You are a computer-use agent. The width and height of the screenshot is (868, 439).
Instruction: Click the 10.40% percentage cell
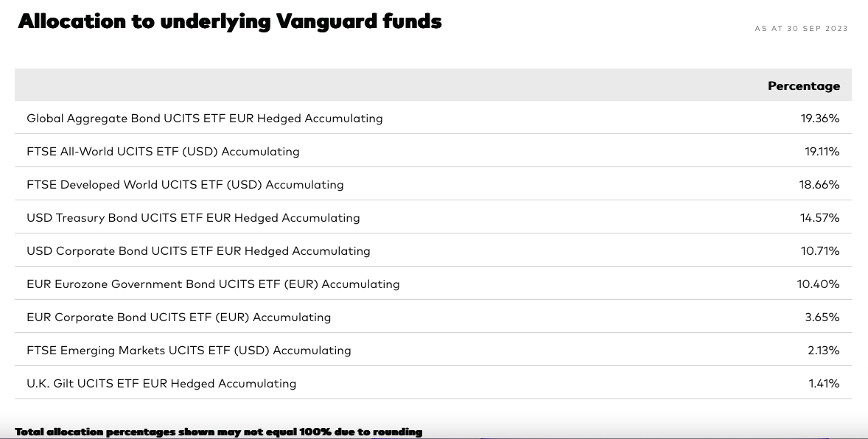818,284
